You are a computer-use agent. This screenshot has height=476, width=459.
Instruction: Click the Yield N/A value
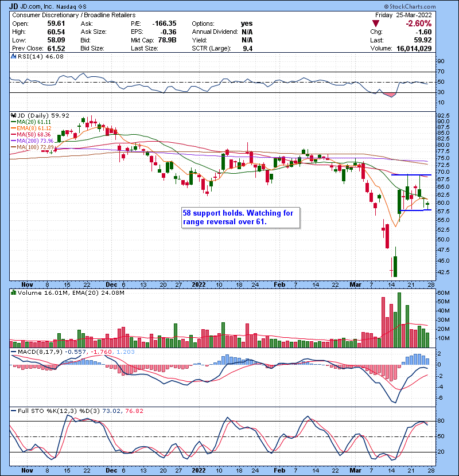247,40
